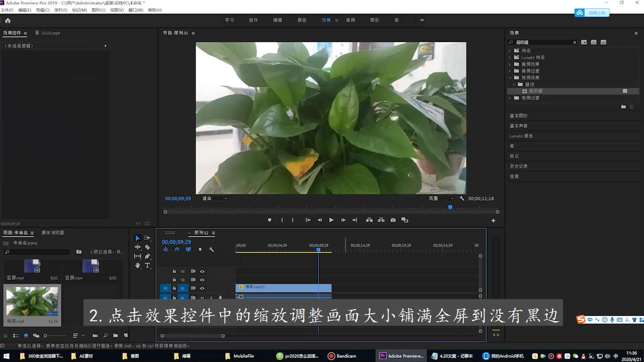The image size is (644, 362).
Task: Click Add Marker in program monitor
Action: coord(269,220)
